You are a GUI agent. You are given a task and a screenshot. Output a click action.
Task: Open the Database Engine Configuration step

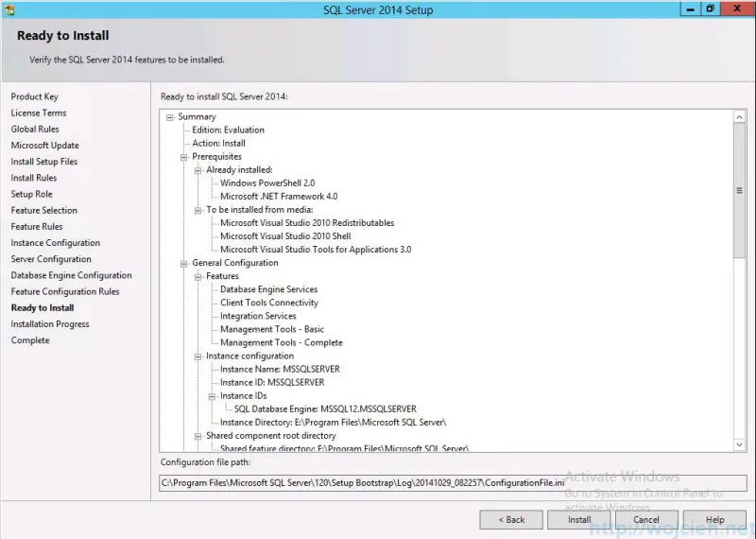71,275
